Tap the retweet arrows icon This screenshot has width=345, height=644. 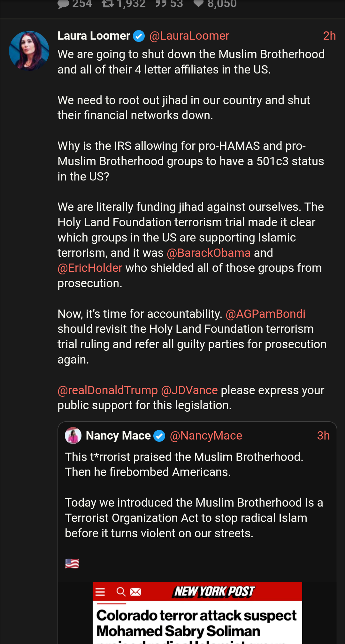pos(108,4)
